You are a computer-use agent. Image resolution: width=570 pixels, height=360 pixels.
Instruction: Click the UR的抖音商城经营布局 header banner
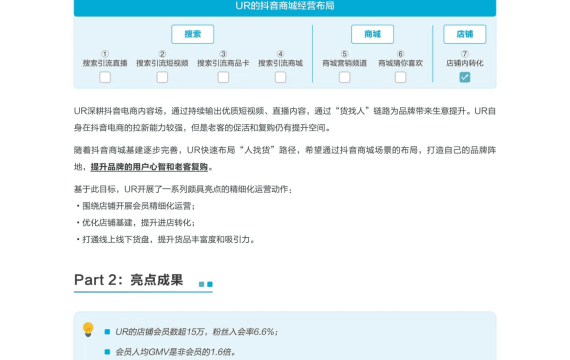[x=285, y=7]
